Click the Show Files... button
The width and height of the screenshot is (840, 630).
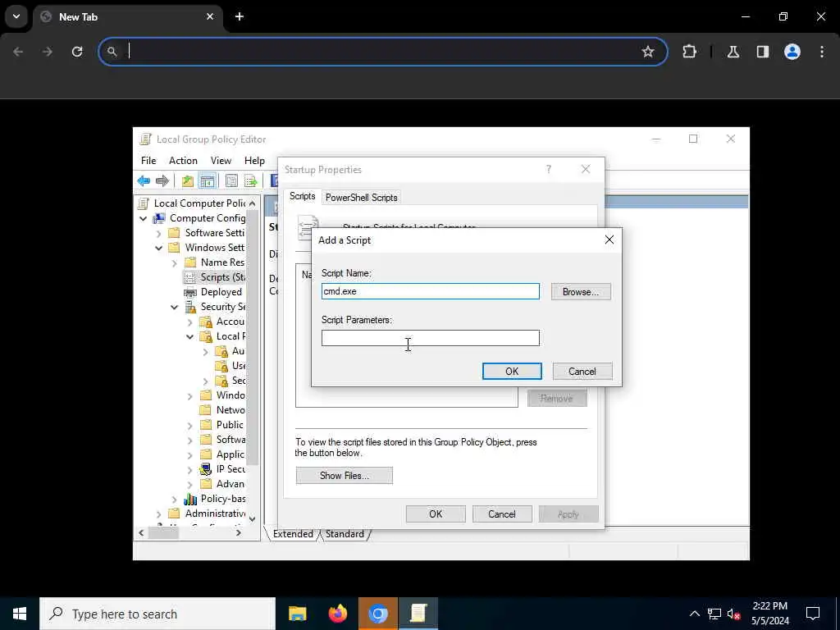coord(344,475)
